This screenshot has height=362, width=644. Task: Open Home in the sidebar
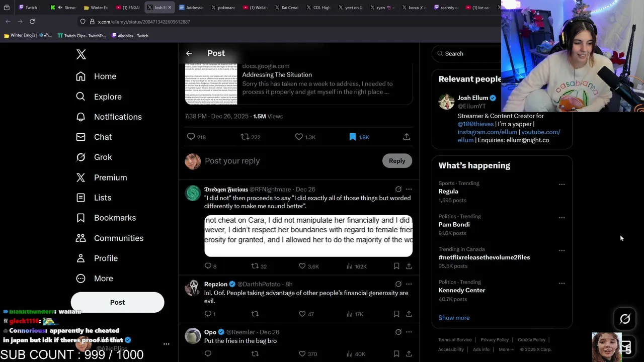(x=96, y=76)
